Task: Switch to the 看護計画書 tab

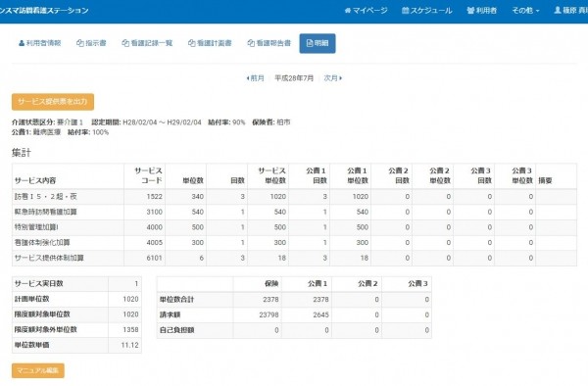Action: click(x=210, y=43)
